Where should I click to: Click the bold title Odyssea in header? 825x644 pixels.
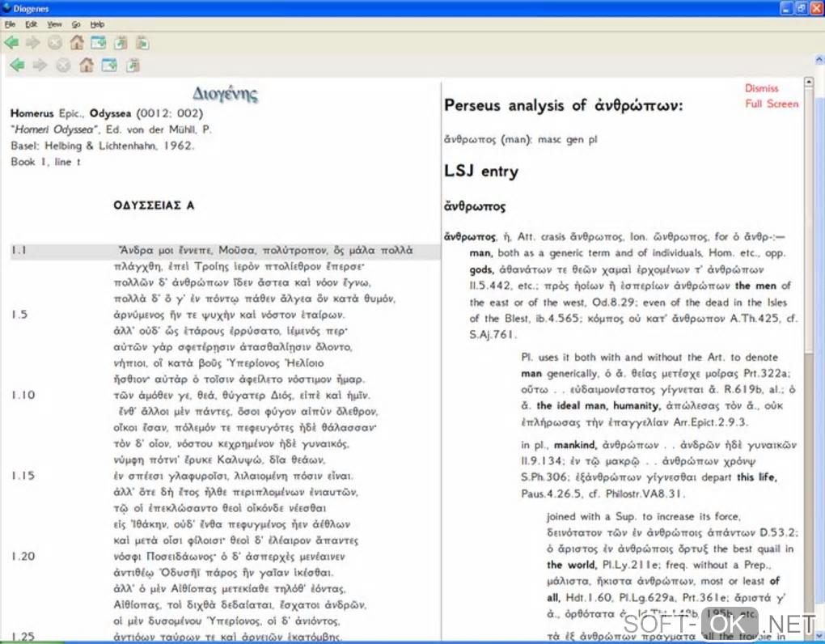(x=111, y=113)
